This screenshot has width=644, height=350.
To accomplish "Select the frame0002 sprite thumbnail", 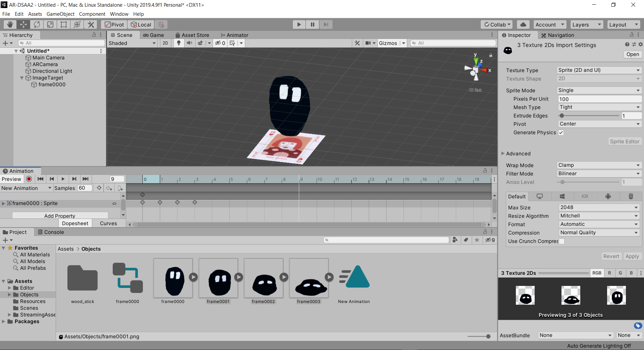I will tap(264, 278).
